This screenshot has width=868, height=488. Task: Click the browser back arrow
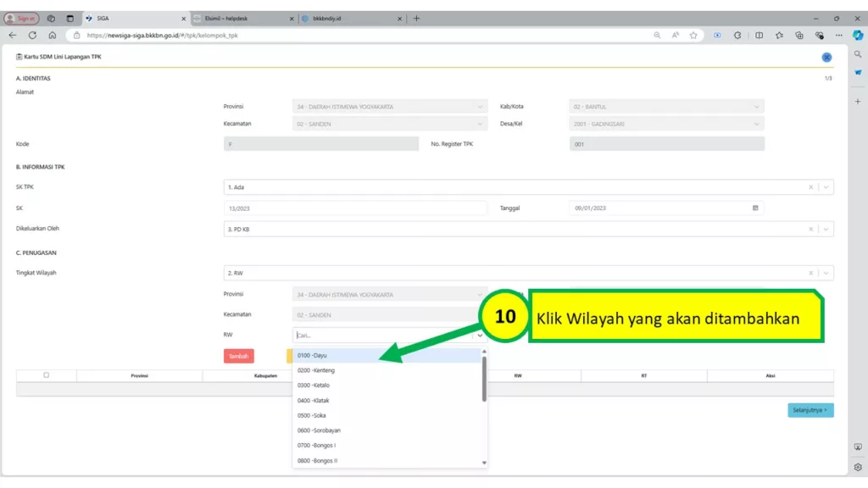13,36
